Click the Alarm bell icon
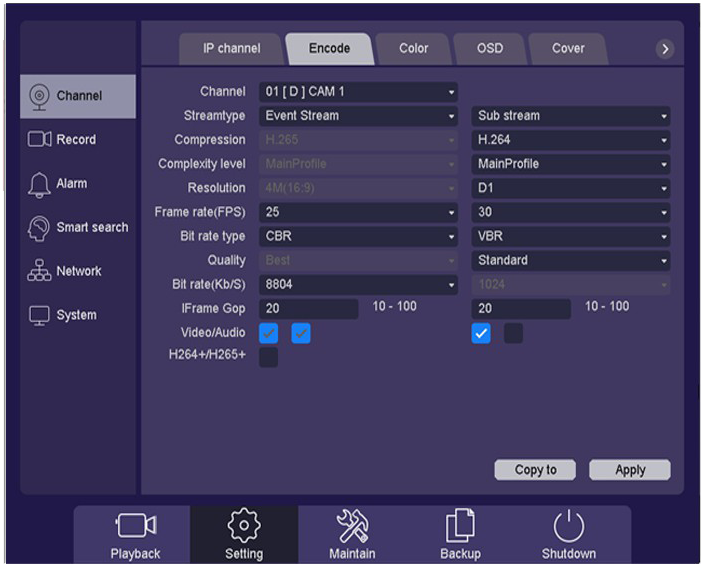This screenshot has height=568, width=702. pyautogui.click(x=39, y=184)
